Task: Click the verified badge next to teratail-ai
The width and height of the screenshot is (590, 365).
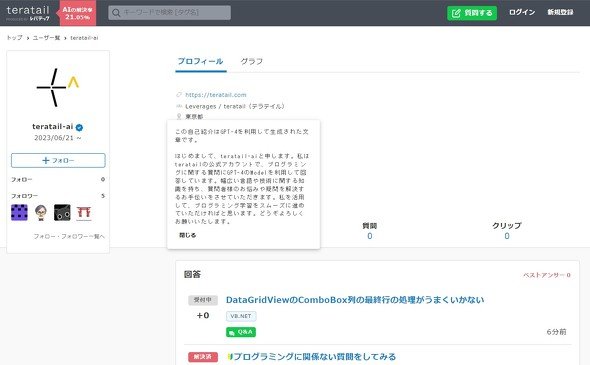Action: tap(79, 128)
